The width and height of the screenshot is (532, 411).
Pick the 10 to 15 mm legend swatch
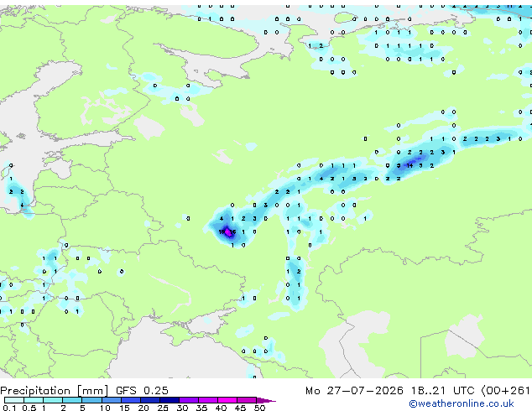tap(111, 400)
